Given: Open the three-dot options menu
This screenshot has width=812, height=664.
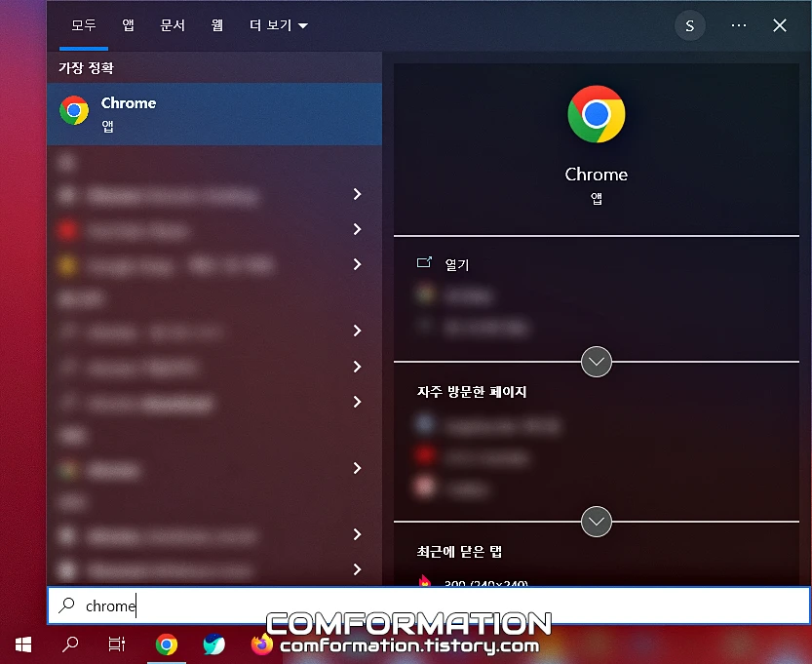Looking at the screenshot, I should (739, 25).
